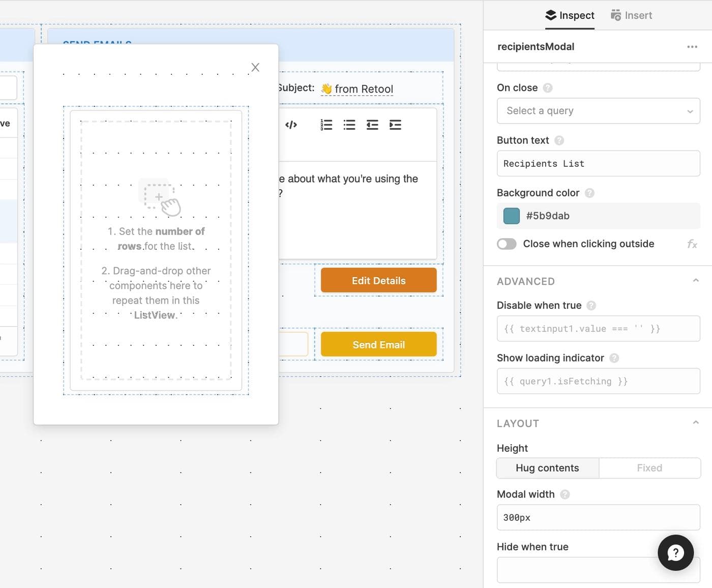This screenshot has width=712, height=588.
Task: Click the fx icon beside Close when clicking outside
Action: click(x=692, y=244)
